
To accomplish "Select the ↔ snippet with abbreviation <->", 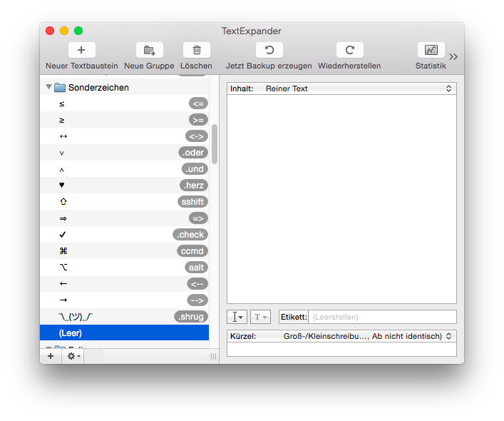I will point(125,136).
